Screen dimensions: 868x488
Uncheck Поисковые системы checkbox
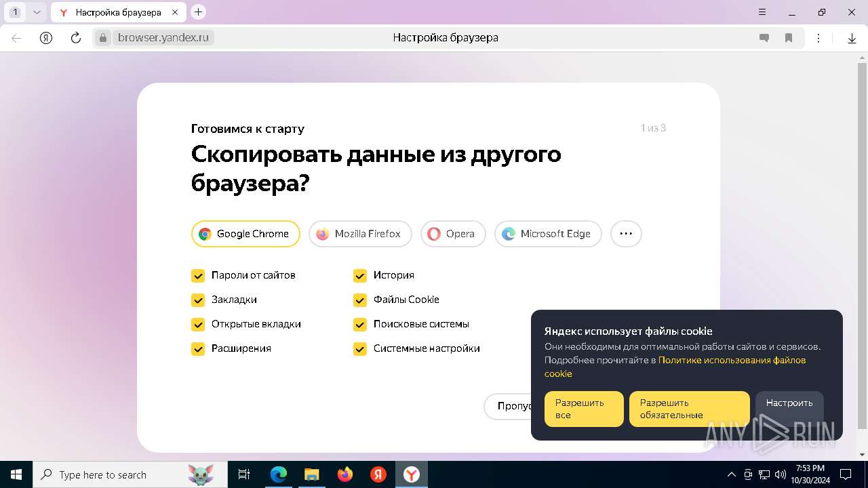[360, 325]
